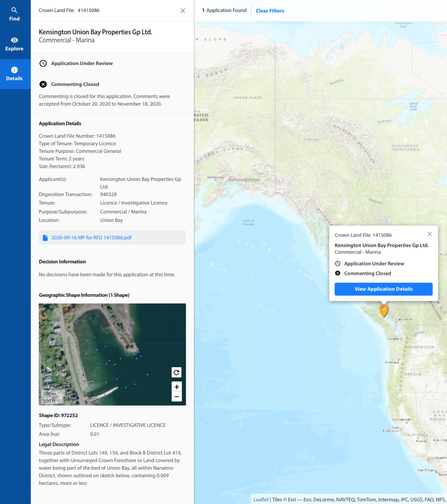Close the Crown Land File details panel
Image resolution: width=447 pixels, height=504 pixels.
point(183,11)
